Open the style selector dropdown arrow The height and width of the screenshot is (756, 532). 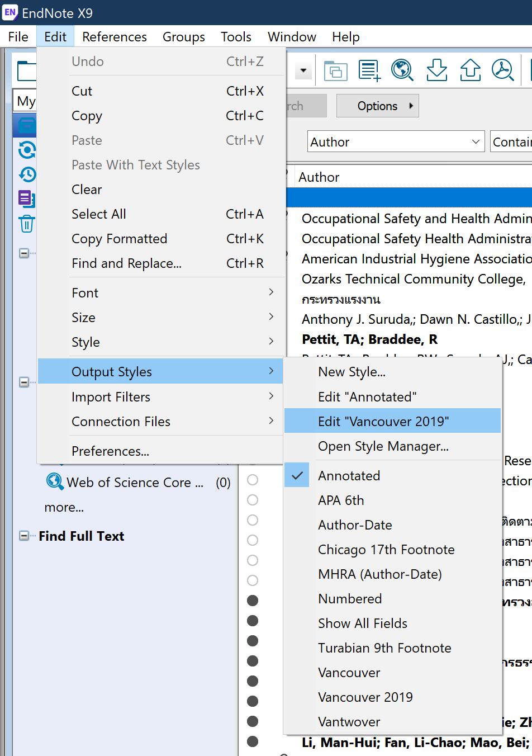click(303, 70)
